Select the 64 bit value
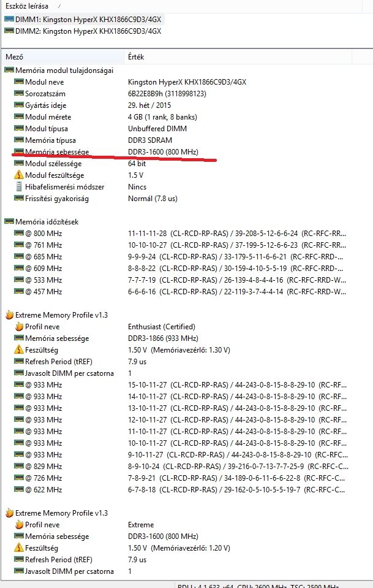The height and width of the screenshot is (588, 373). click(x=137, y=163)
